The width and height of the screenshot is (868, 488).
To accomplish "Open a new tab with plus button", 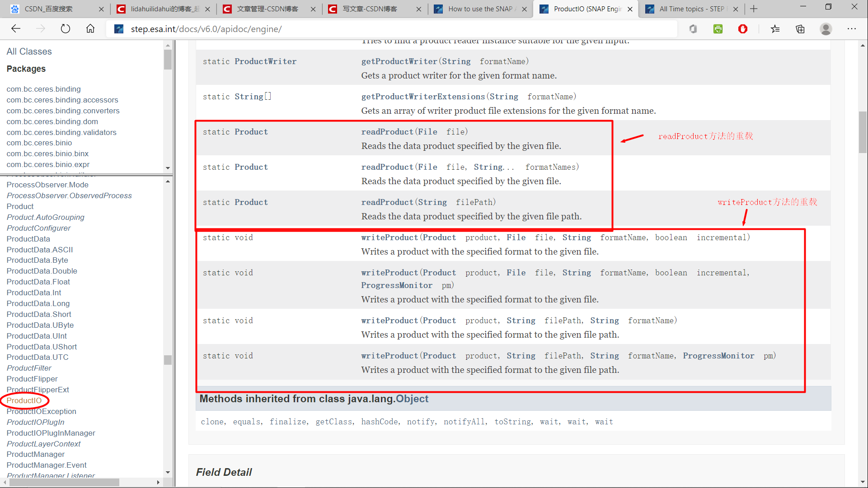I will point(754,9).
